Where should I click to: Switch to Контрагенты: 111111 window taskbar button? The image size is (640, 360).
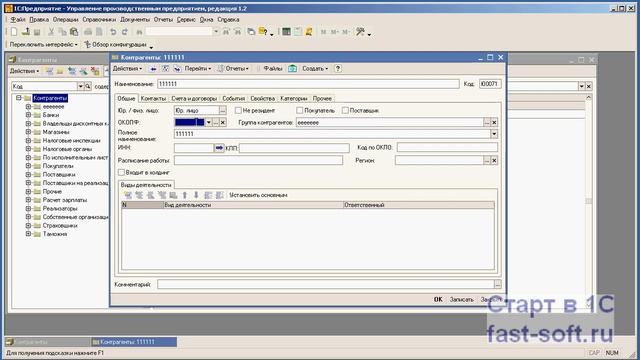coord(134,342)
